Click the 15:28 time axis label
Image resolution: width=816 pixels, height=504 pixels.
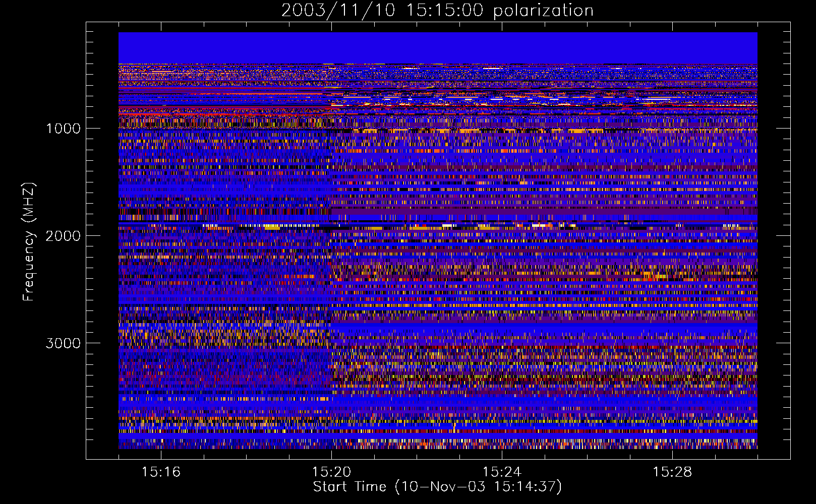click(x=672, y=472)
